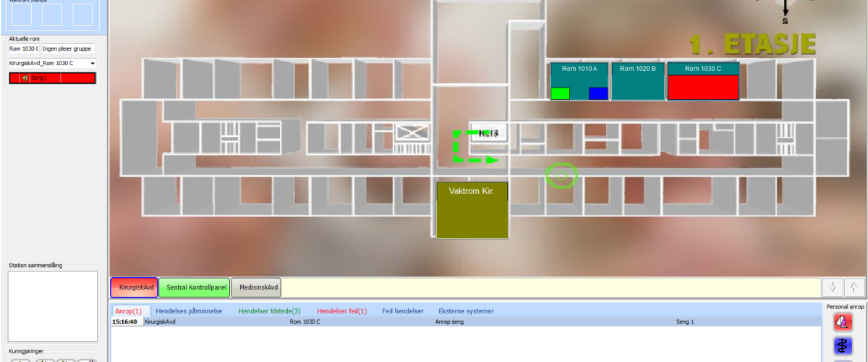Click the blue square in Rom 1010 A
The height and width of the screenshot is (362, 868).
598,93
